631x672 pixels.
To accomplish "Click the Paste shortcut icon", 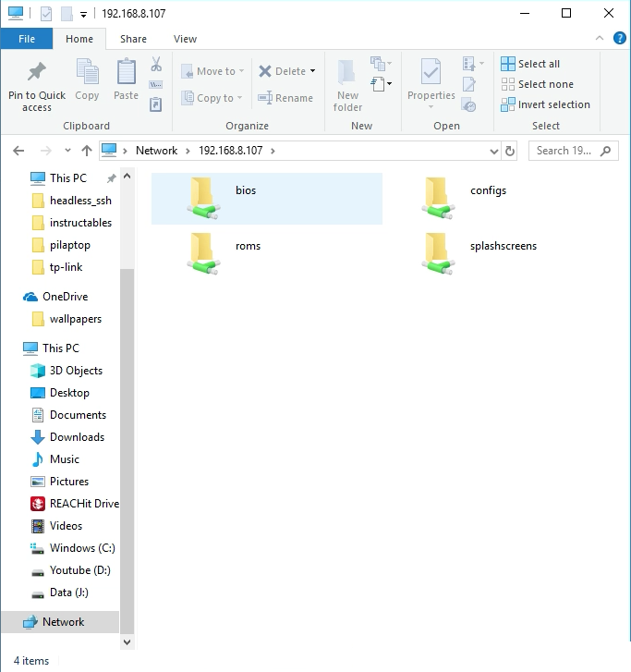I will pyautogui.click(x=155, y=104).
